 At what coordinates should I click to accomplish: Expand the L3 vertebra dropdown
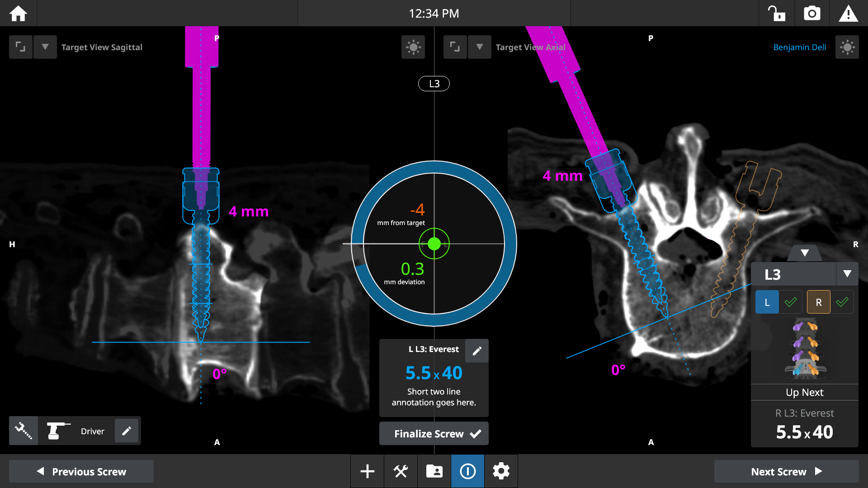tap(848, 274)
